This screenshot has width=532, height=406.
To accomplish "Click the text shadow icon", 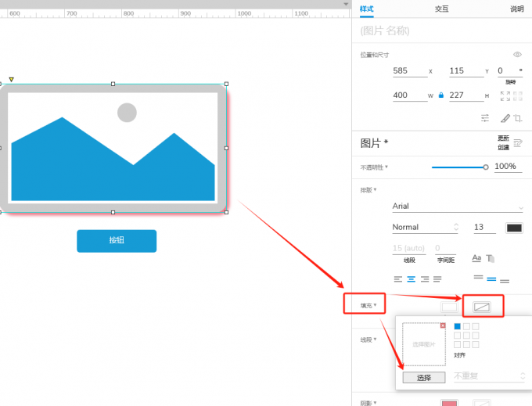I will [x=491, y=258].
